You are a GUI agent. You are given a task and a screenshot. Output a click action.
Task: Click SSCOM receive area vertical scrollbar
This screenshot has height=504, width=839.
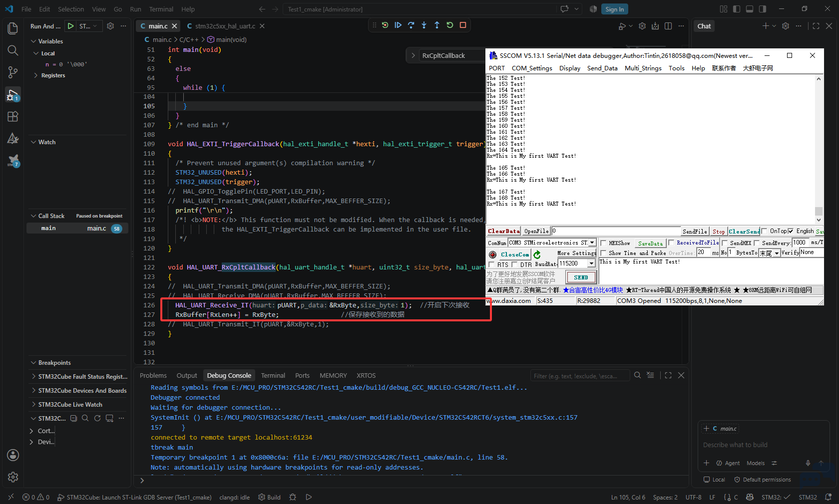tap(819, 149)
